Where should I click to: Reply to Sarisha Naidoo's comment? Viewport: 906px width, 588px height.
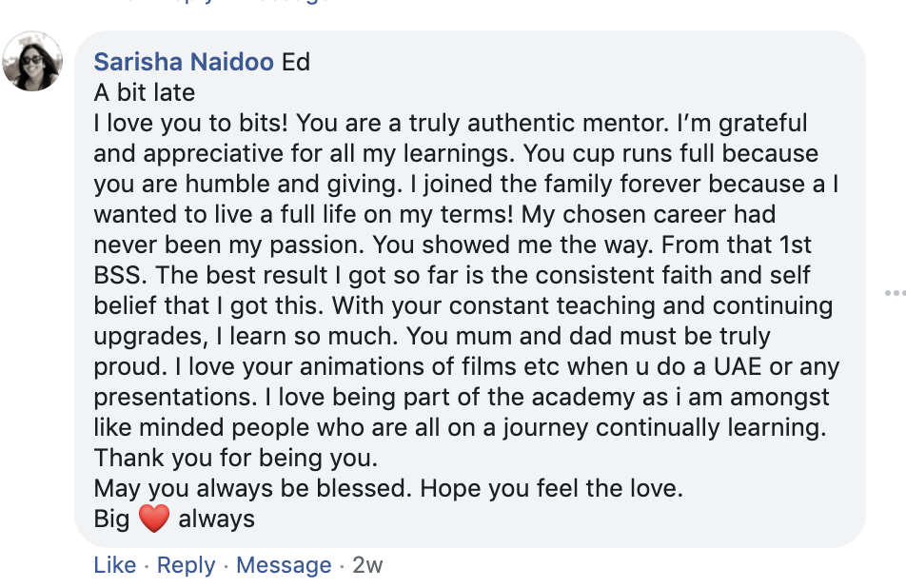tap(187, 565)
